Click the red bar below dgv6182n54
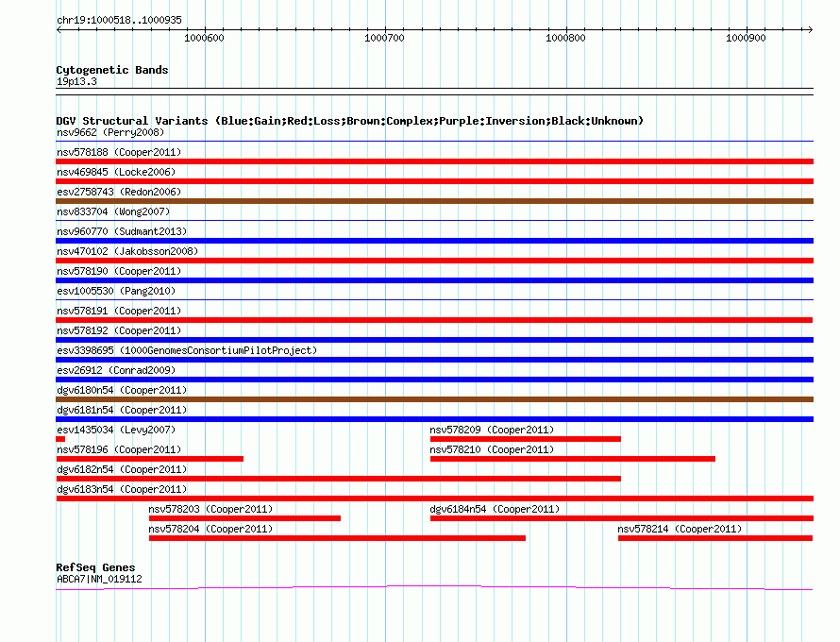 pos(338,479)
